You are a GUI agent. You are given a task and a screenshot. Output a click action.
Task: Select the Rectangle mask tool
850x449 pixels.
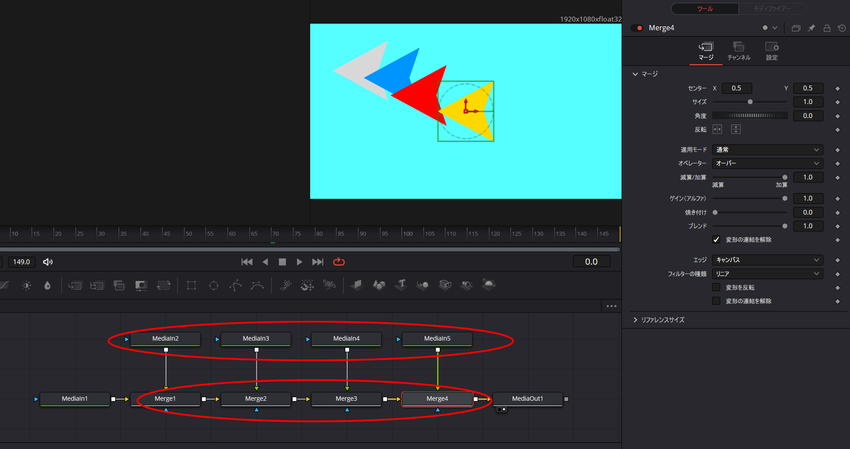coord(191,285)
